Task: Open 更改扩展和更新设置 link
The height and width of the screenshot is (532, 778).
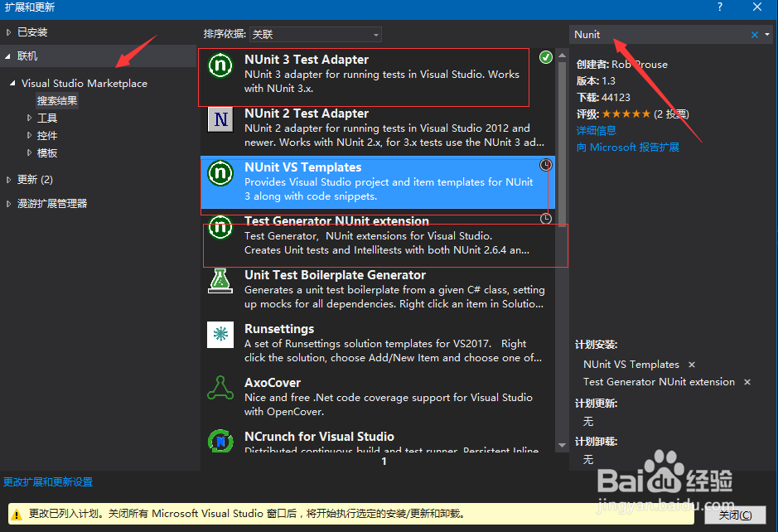Action: [48, 482]
